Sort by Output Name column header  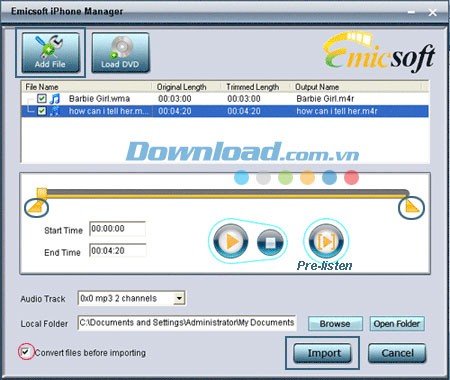(357, 87)
